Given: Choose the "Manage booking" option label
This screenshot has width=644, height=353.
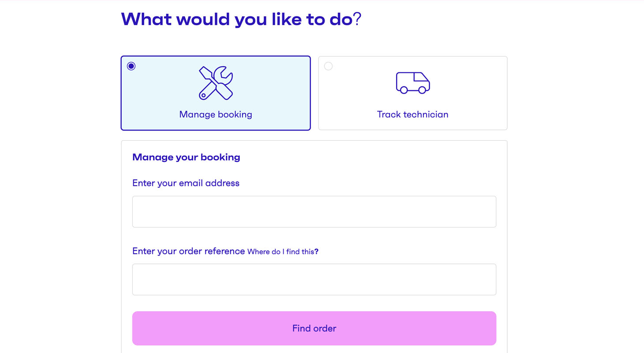Looking at the screenshot, I should (x=216, y=114).
